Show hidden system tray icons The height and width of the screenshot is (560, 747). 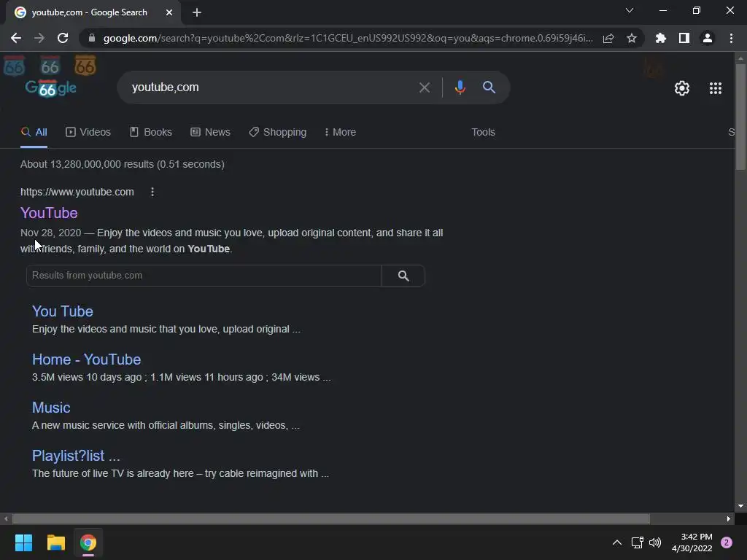click(x=616, y=542)
